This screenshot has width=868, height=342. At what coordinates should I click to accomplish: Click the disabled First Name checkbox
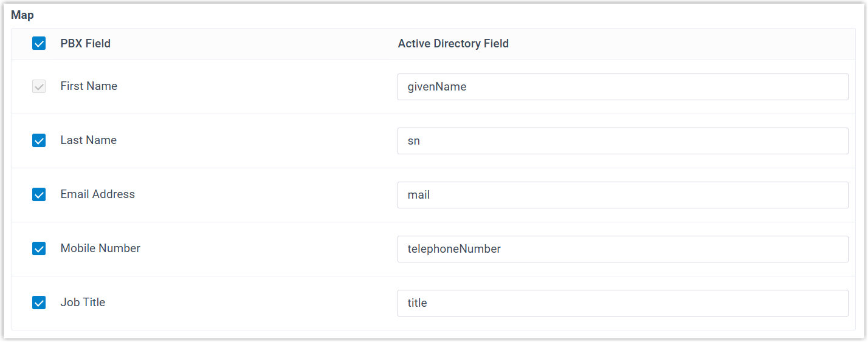pos(39,87)
